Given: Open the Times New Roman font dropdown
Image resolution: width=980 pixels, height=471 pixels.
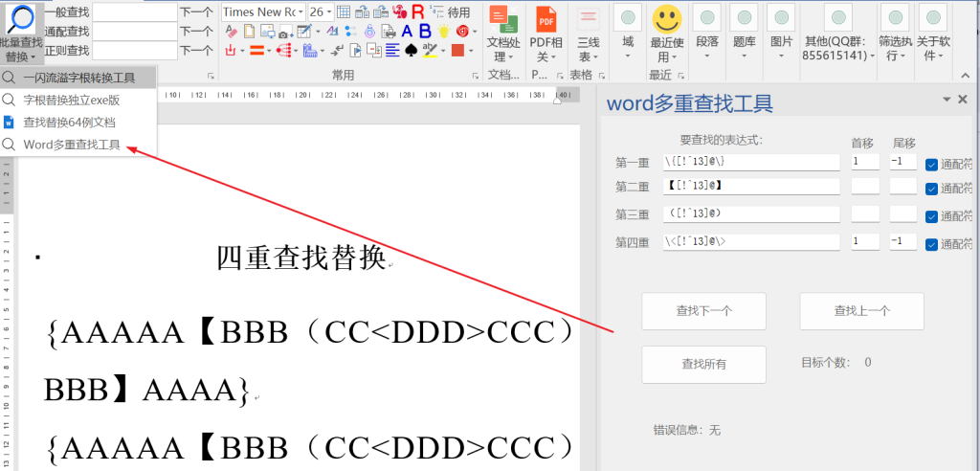Looking at the screenshot, I should point(301,11).
